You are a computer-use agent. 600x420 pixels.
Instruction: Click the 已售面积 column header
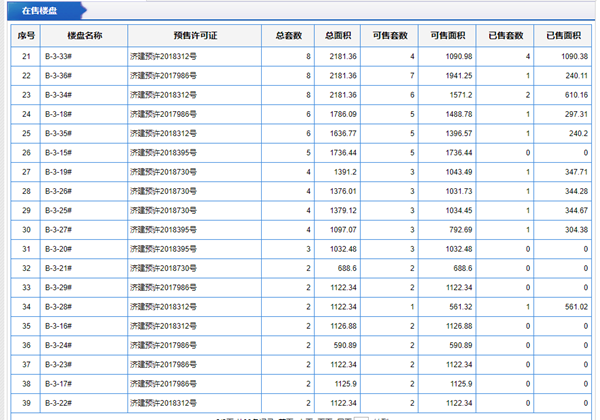[x=563, y=36]
